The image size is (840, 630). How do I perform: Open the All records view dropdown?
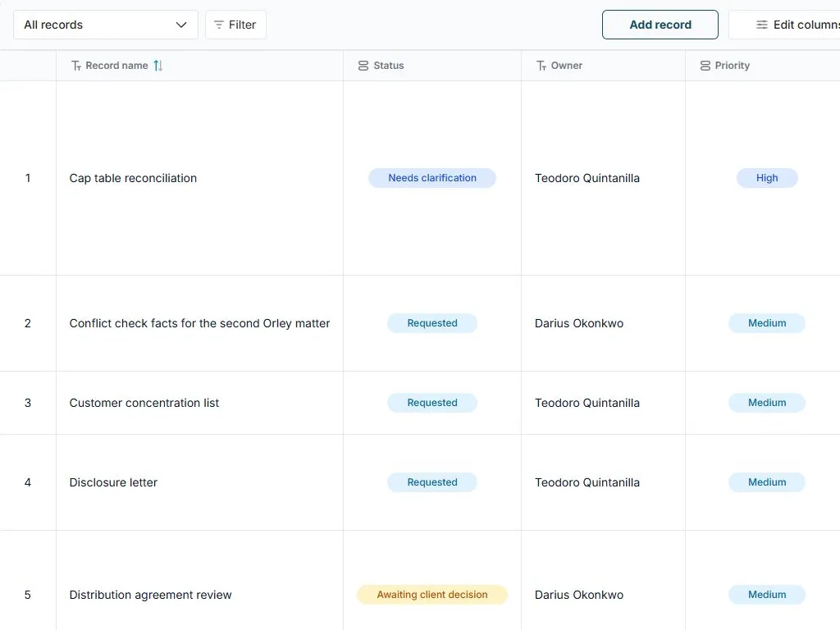pos(106,25)
